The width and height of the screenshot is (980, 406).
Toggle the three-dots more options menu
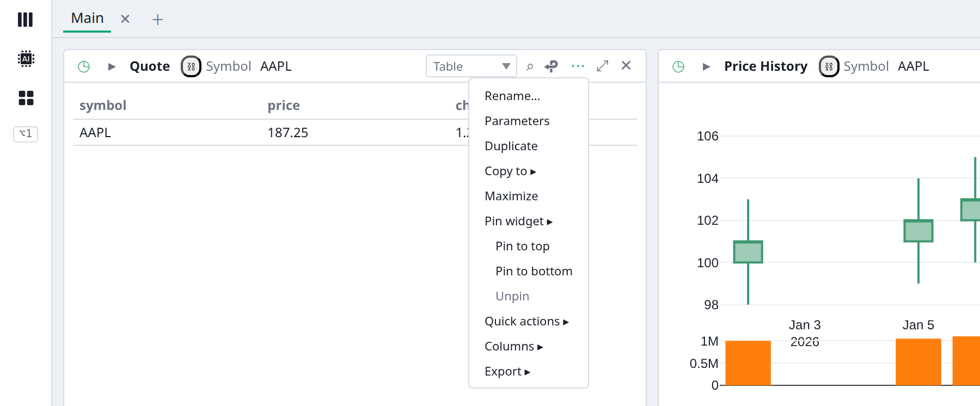pos(578,66)
